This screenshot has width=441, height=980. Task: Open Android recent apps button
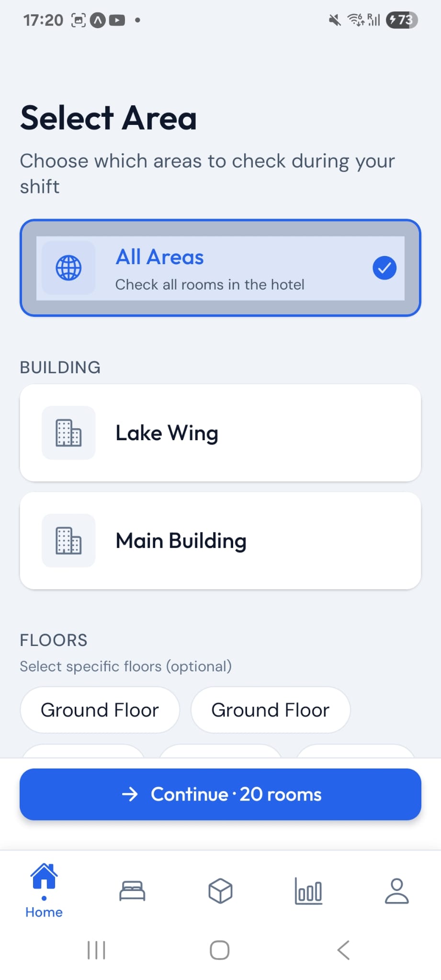coord(96,950)
